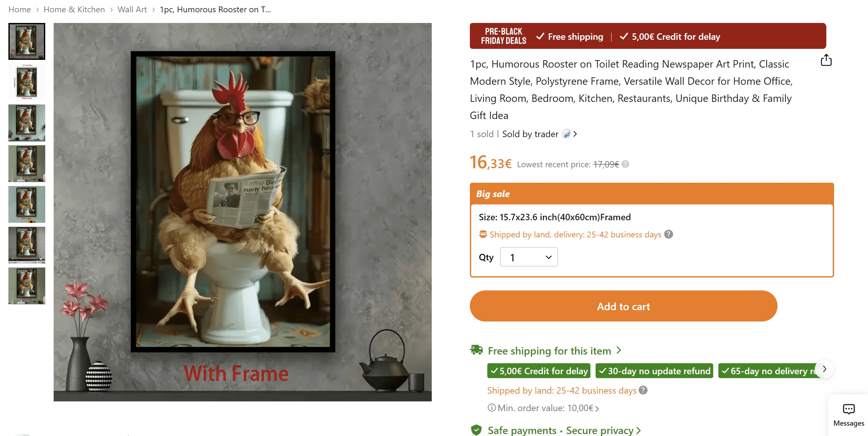Click the green shield Safe payments icon
This screenshot has width=868, height=436.
click(476, 430)
